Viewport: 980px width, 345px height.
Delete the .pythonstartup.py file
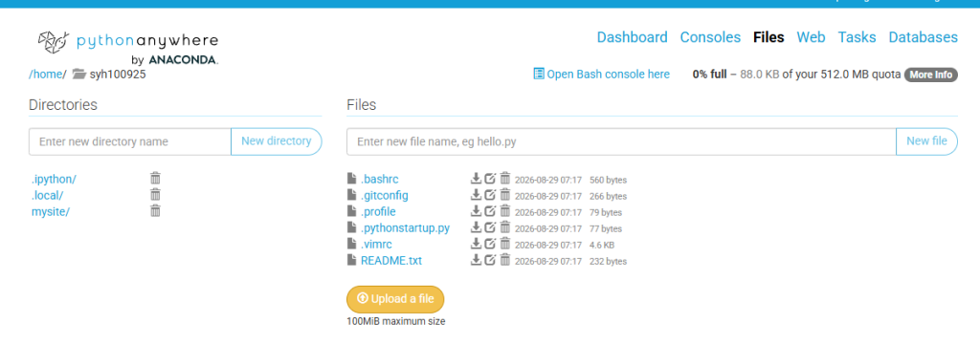pos(505,227)
